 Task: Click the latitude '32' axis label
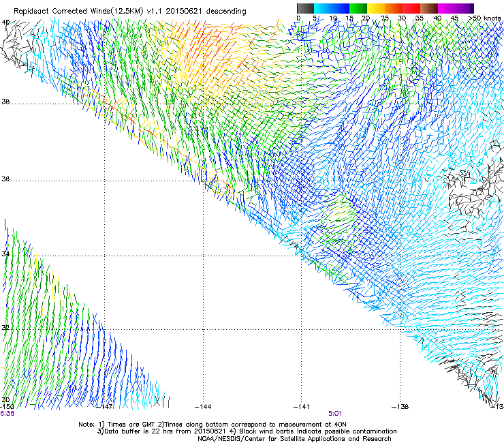pyautogui.click(x=5, y=328)
